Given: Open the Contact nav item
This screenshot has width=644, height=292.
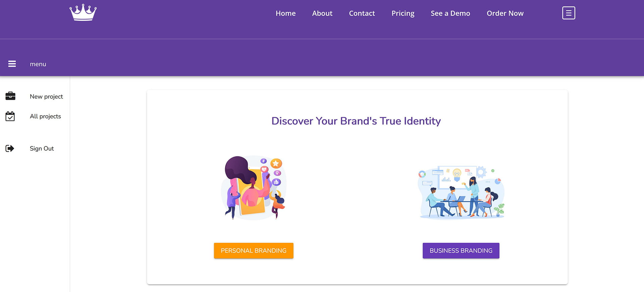Looking at the screenshot, I should pos(362,13).
